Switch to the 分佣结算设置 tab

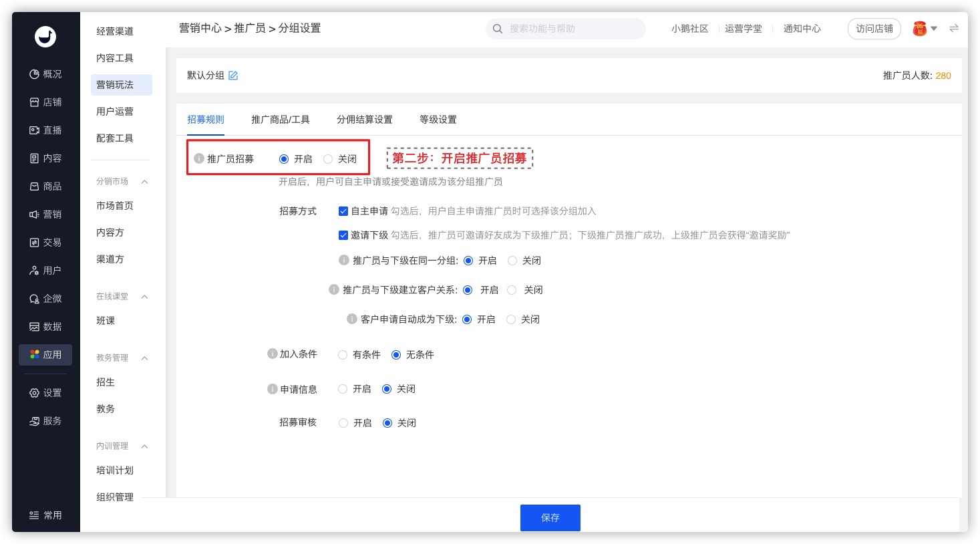364,120
